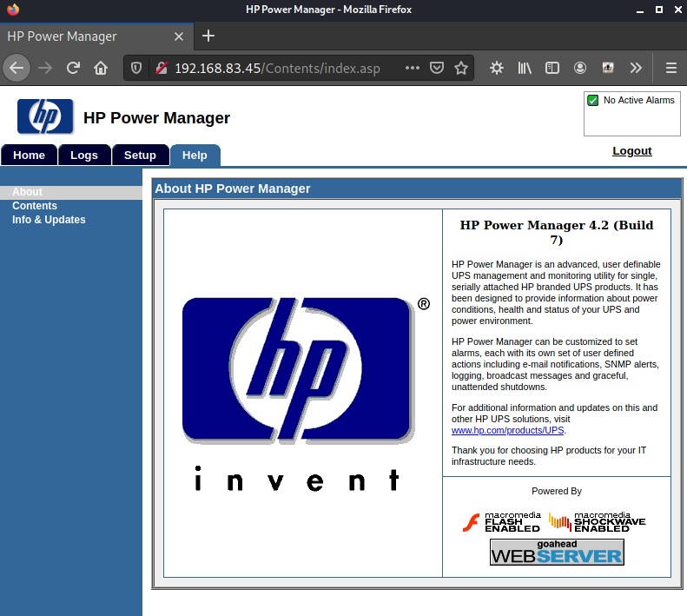
Task: Click the 'Powered By' label
Action: 557,491
